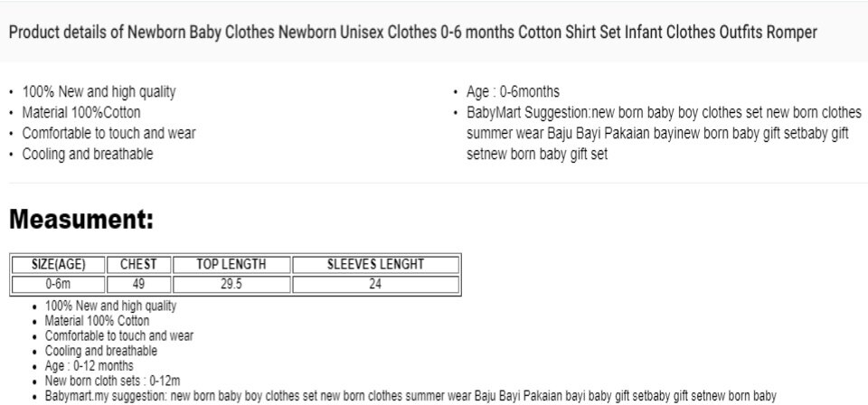Click the chest value 49 cell
The height and width of the screenshot is (405, 868).
[x=138, y=285]
